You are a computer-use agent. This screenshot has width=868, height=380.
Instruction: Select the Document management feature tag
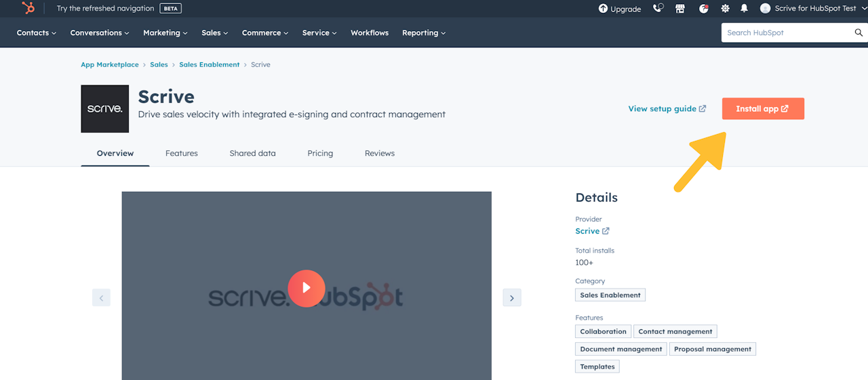point(621,349)
